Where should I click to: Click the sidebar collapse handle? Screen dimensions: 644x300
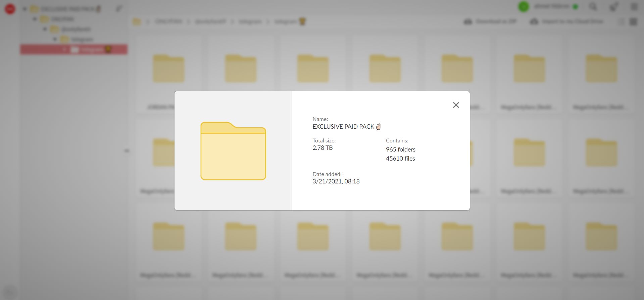(127, 151)
